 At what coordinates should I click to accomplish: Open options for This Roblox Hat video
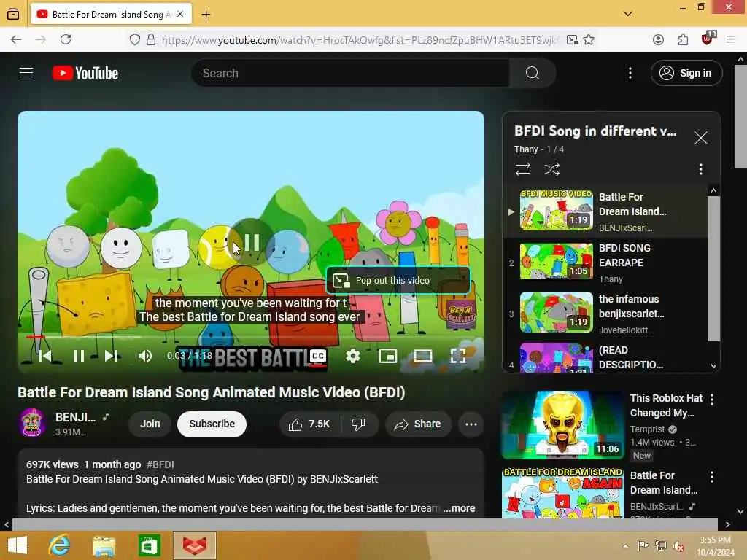click(x=712, y=399)
